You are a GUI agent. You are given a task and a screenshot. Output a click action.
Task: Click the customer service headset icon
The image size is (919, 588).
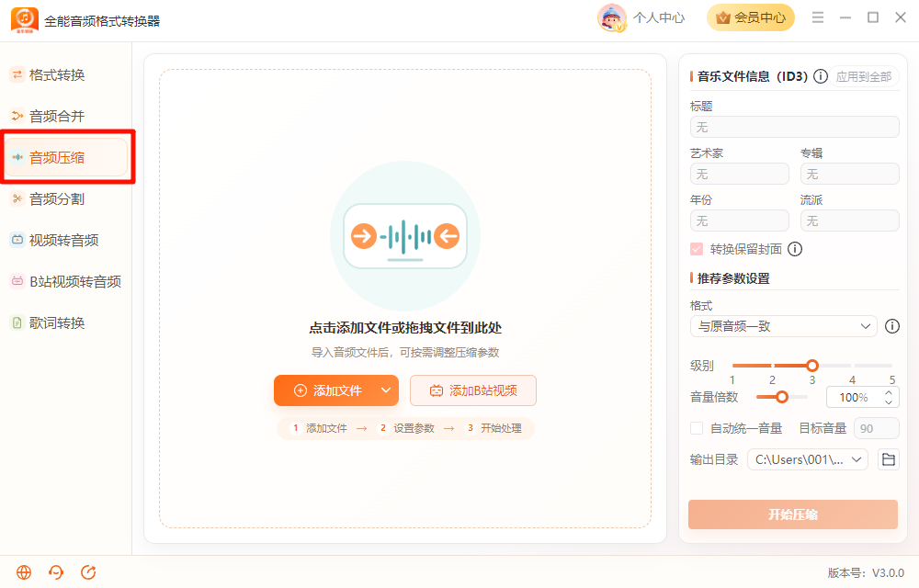click(56, 572)
